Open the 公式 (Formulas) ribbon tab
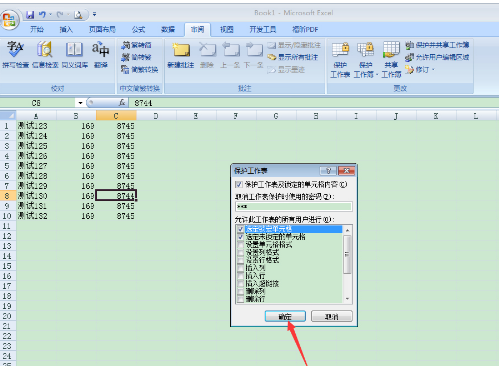This screenshot has width=499, height=366. point(138,30)
